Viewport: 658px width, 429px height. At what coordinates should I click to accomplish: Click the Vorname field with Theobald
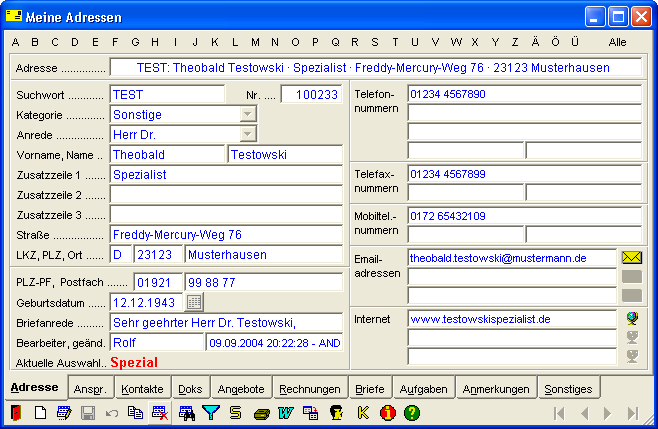pyautogui.click(x=167, y=154)
